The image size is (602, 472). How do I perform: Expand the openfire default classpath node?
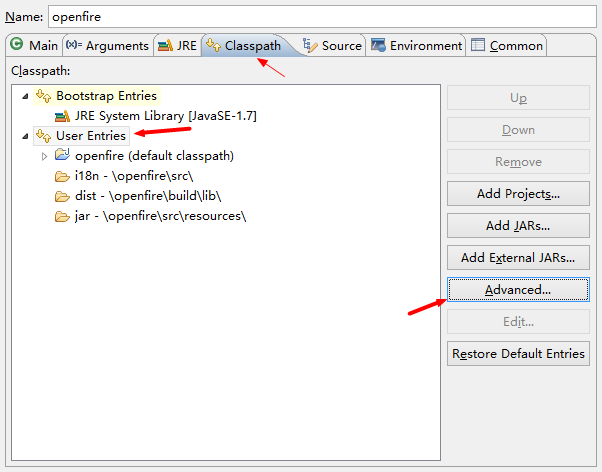pos(45,156)
